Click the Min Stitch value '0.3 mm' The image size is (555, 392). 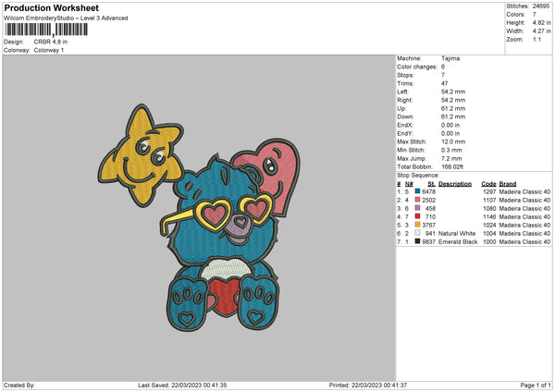tap(451, 150)
